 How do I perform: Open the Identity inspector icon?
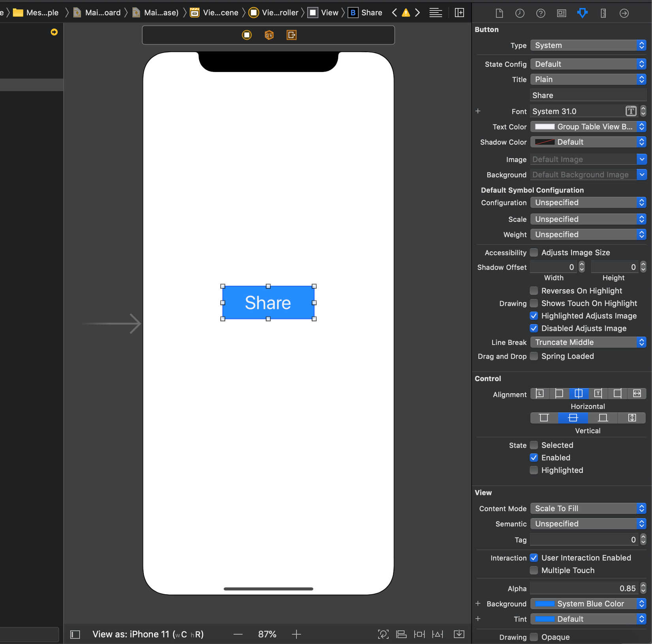click(561, 13)
